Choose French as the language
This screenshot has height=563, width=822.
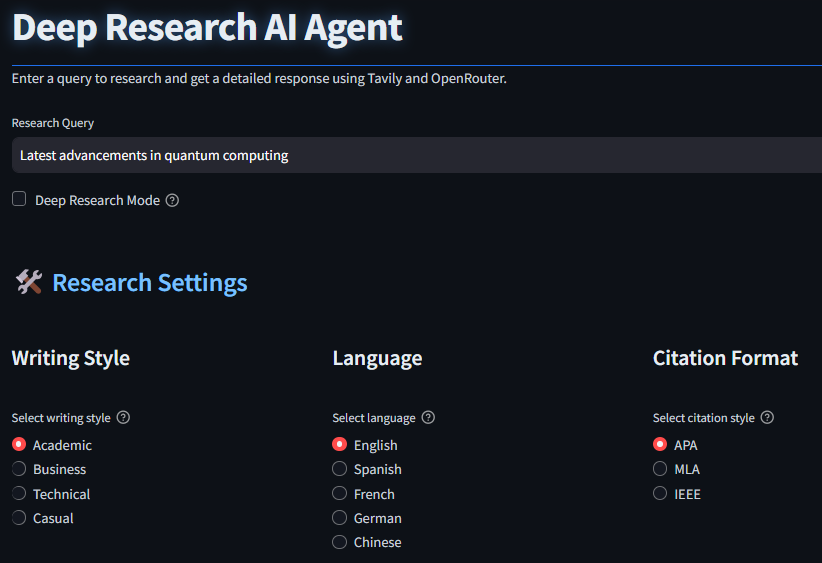(x=340, y=494)
